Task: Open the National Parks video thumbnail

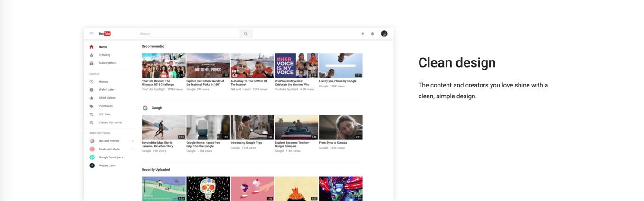Action: [x=208, y=65]
